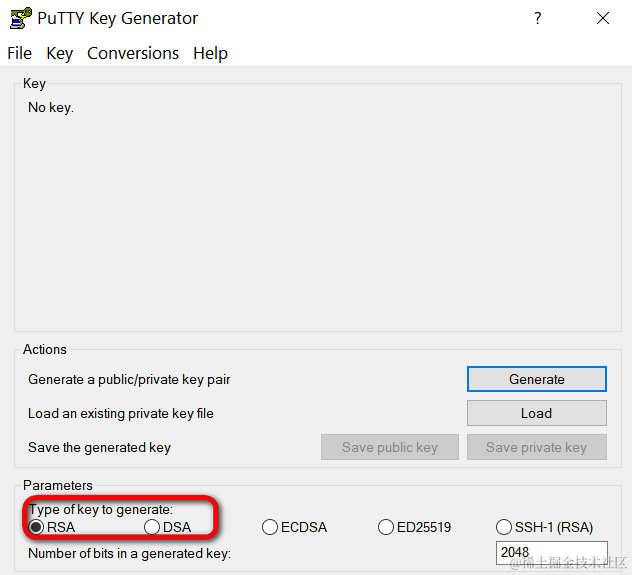Click 'Save the generated key' label
This screenshot has height=575, width=632.
point(99,447)
